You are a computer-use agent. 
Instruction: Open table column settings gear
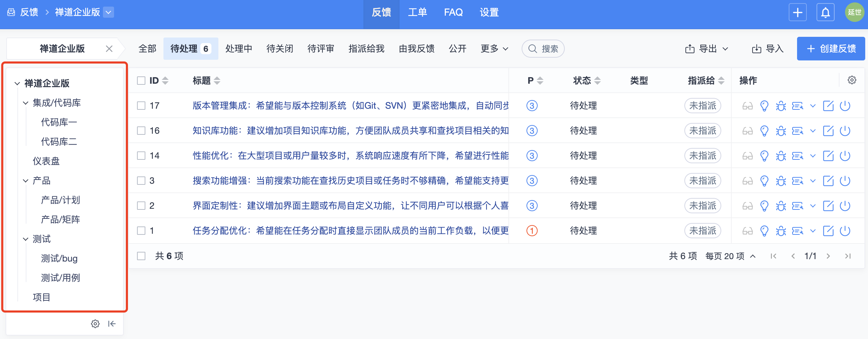pos(852,80)
